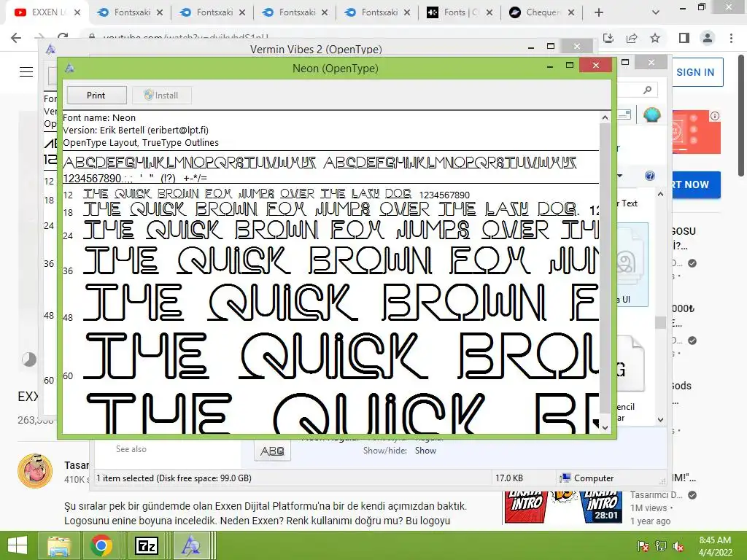
Task: Click YouTube SIGN IN button
Action: click(697, 72)
